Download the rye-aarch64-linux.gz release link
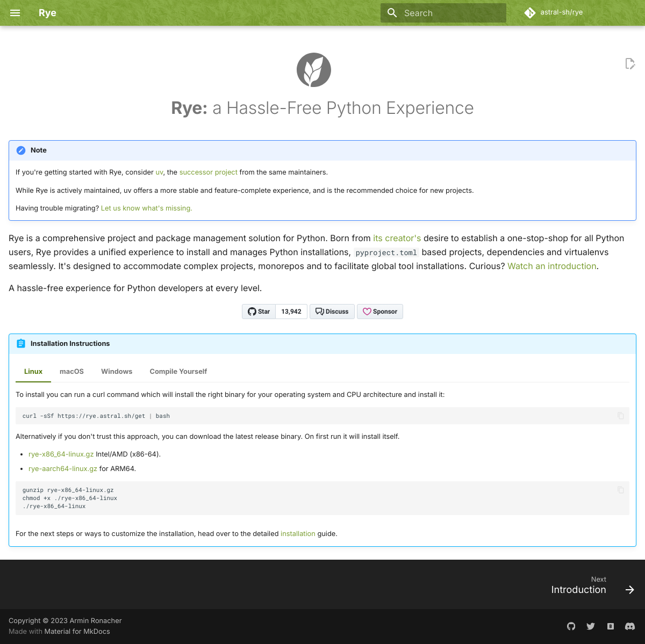 pos(63,469)
